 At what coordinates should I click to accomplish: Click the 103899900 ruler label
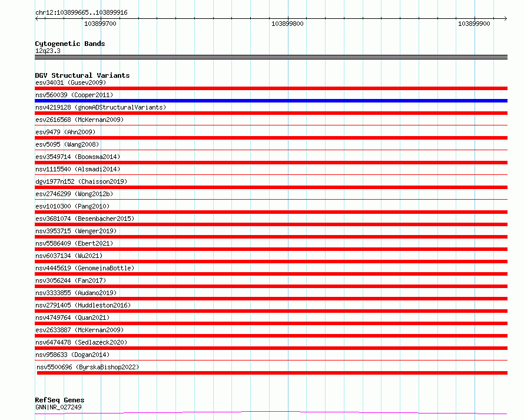pyautogui.click(x=474, y=24)
